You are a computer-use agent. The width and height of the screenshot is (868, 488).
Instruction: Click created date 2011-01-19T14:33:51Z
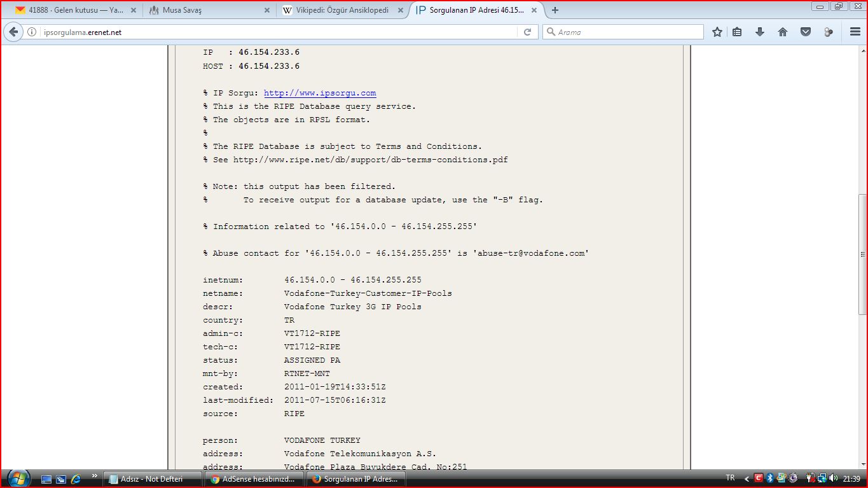335,387
